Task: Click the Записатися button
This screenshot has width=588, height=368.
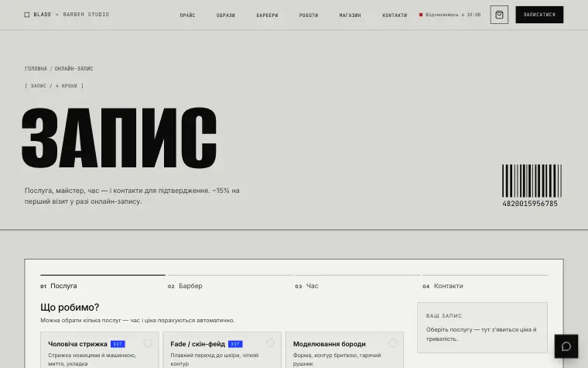Action: coord(539,15)
